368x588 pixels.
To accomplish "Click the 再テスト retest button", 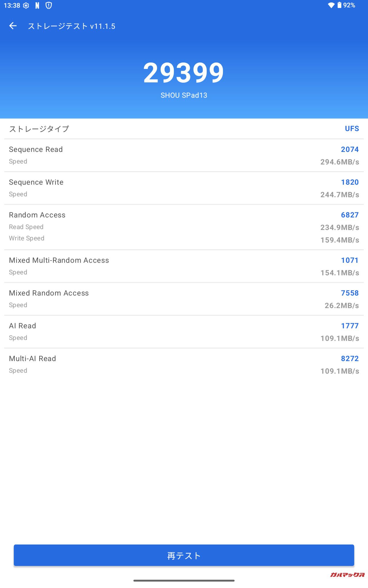I will 184,555.
